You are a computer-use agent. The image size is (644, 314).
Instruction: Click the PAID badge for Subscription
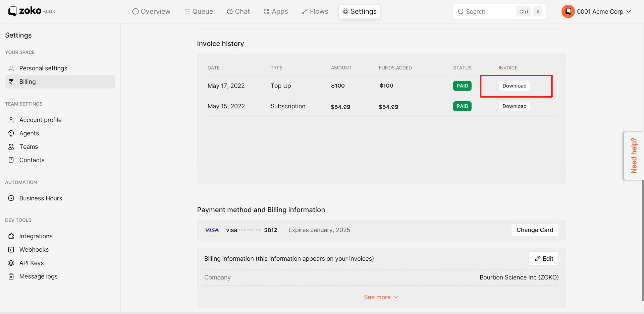[462, 106]
